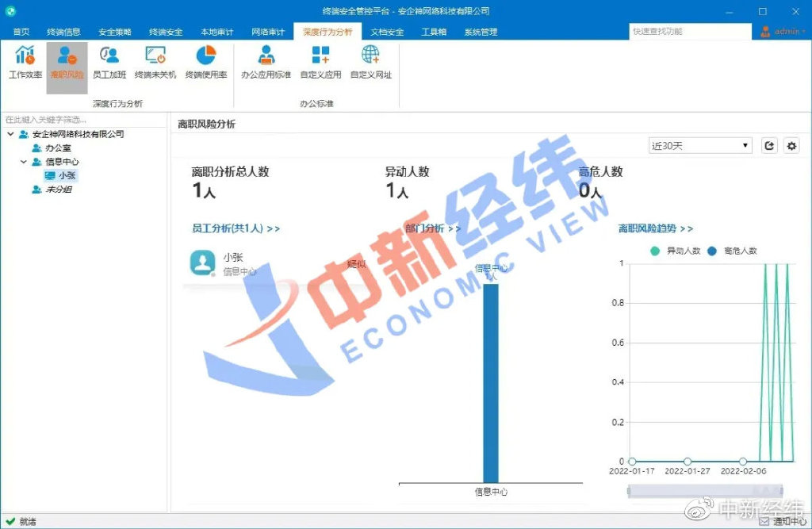Screen dimensions: 812x529
Task: Switch to the 安全策略 tab
Action: (x=114, y=32)
